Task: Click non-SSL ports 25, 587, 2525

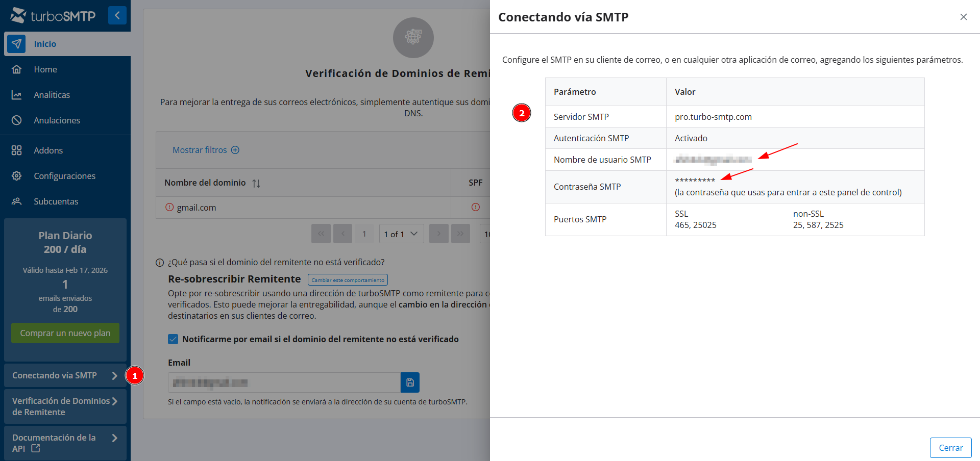Action: (x=818, y=225)
